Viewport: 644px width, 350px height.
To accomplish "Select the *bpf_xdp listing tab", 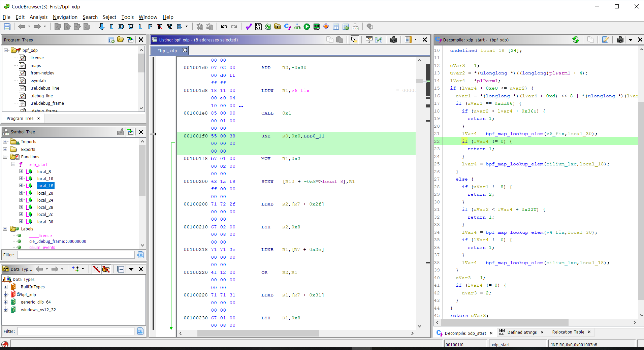I will tap(167, 51).
